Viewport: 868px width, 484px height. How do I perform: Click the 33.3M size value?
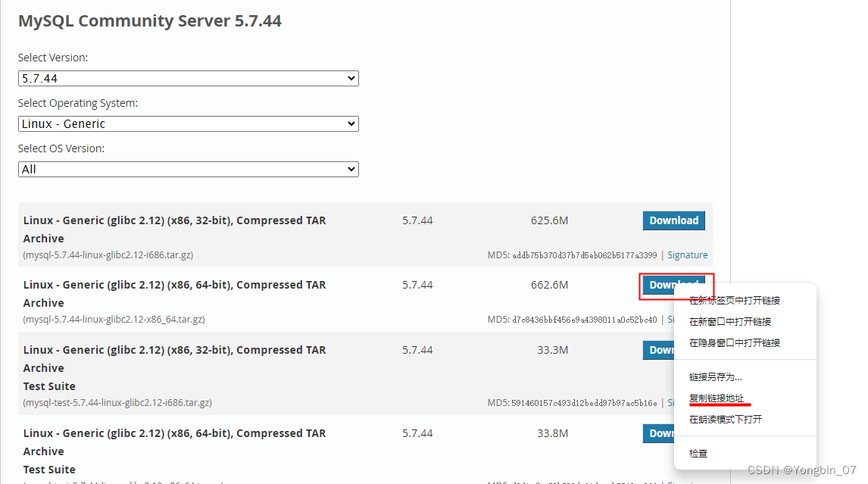(552, 350)
